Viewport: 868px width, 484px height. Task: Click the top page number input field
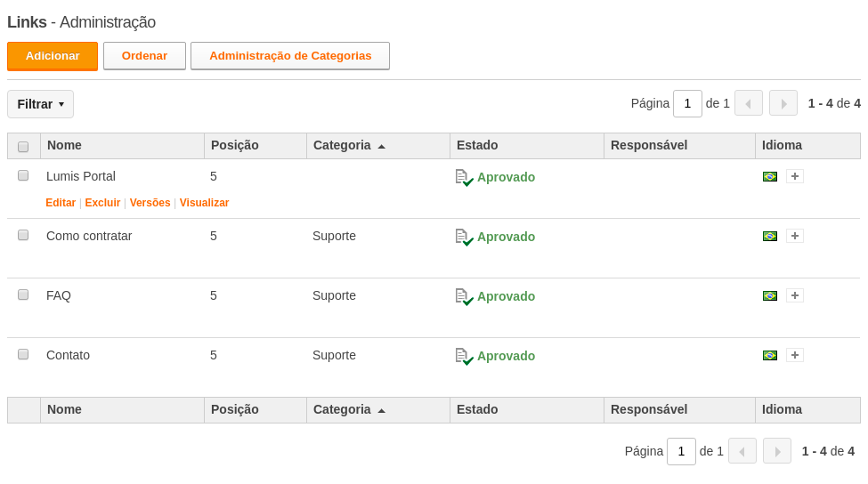click(x=687, y=103)
